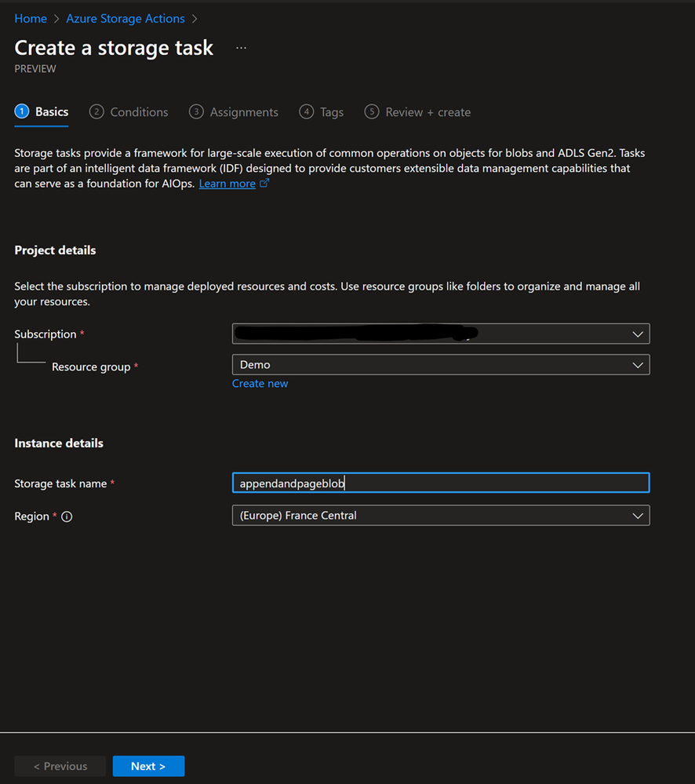695x784 pixels.
Task: Focus the Storage task name field
Action: point(441,483)
